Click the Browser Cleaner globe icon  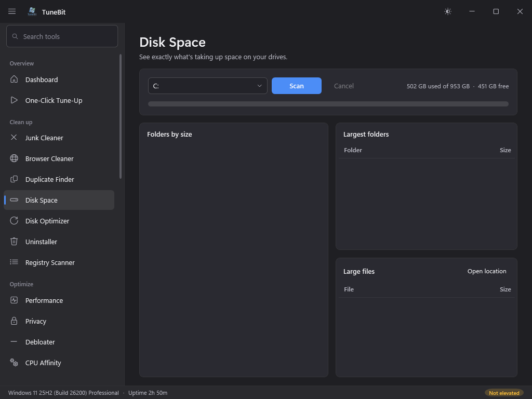[14, 158]
